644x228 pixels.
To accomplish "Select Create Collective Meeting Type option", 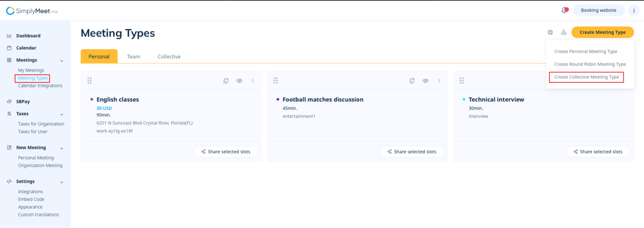I will (586, 77).
